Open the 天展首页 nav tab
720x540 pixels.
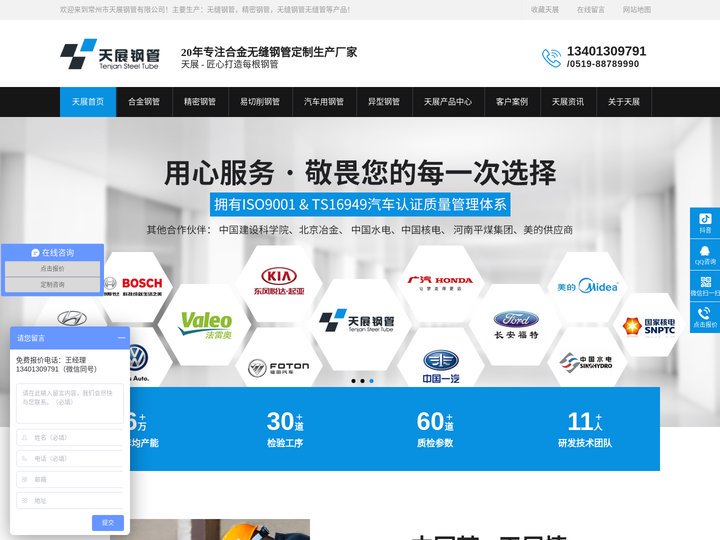pos(88,101)
